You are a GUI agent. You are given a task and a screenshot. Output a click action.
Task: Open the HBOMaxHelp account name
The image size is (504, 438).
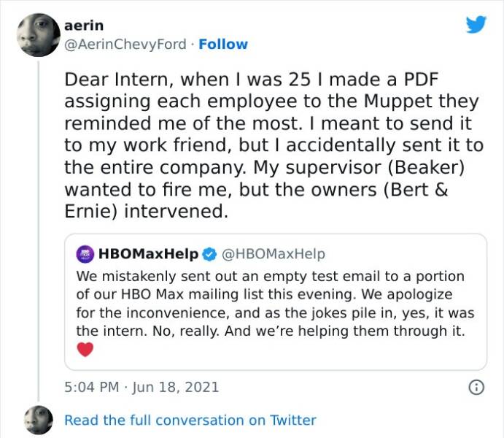click(148, 254)
